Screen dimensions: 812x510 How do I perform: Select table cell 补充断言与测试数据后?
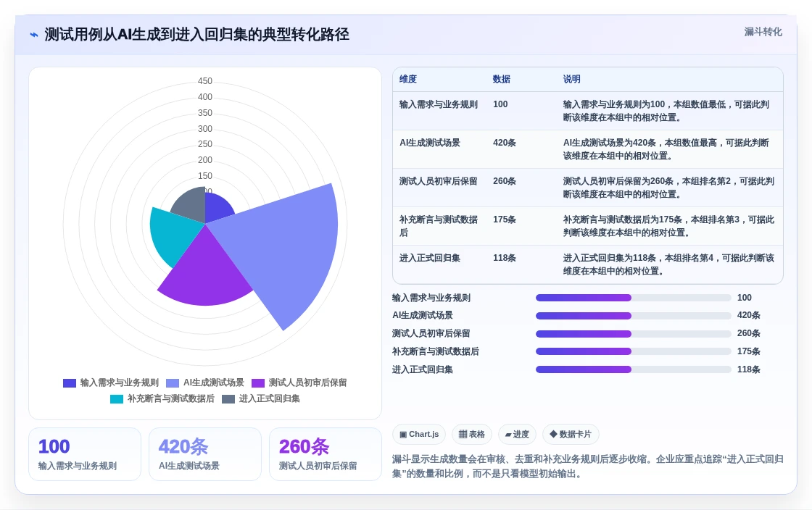439,226
